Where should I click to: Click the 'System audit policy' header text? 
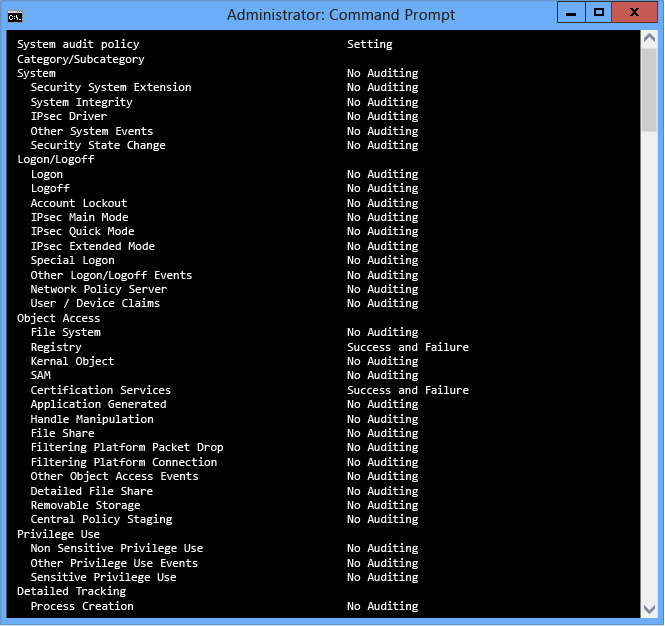78,44
